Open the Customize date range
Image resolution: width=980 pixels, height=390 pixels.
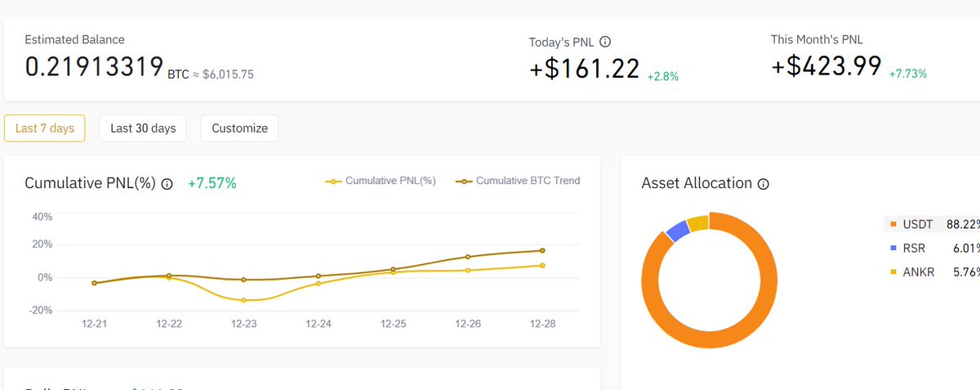click(239, 128)
